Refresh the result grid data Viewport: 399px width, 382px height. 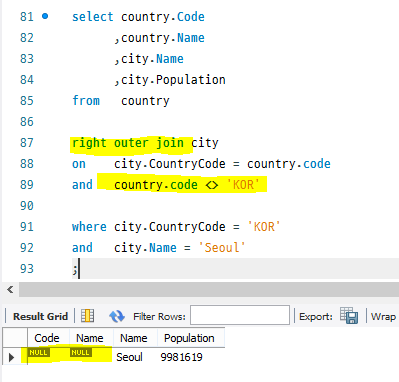click(x=117, y=316)
